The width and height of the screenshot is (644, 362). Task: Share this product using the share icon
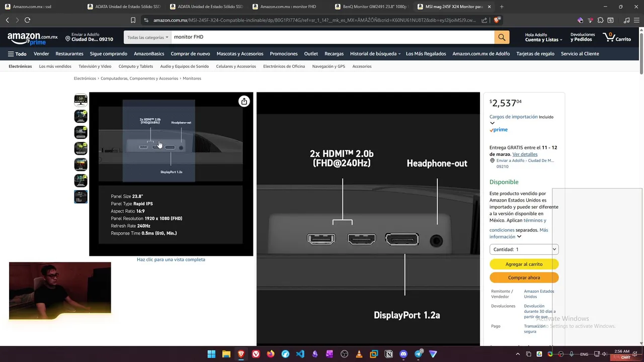tap(244, 101)
